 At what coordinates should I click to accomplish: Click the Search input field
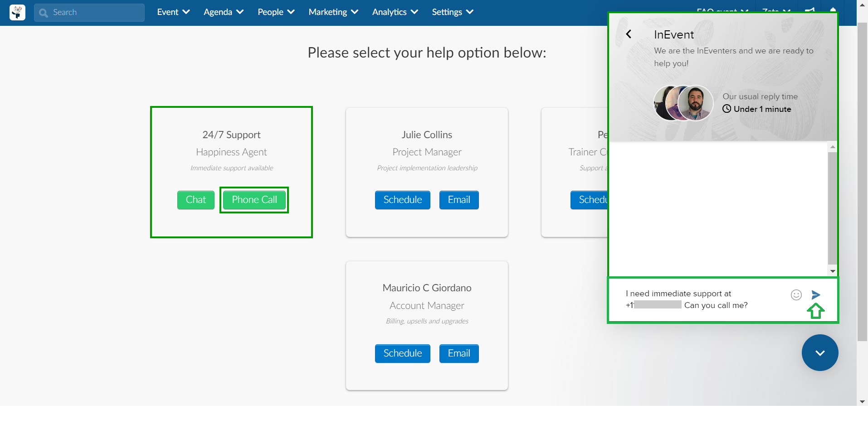tap(89, 13)
